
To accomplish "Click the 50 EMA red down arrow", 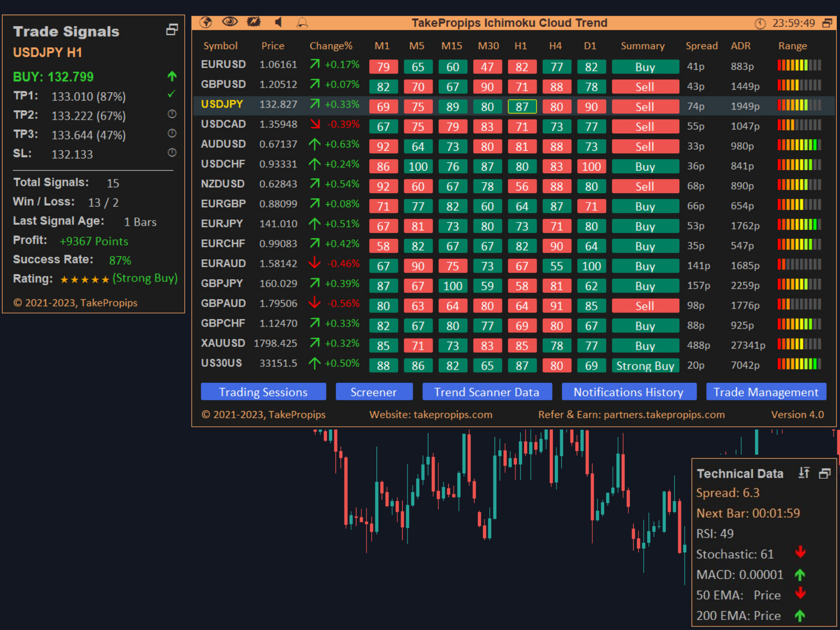I will pyautogui.click(x=800, y=593).
